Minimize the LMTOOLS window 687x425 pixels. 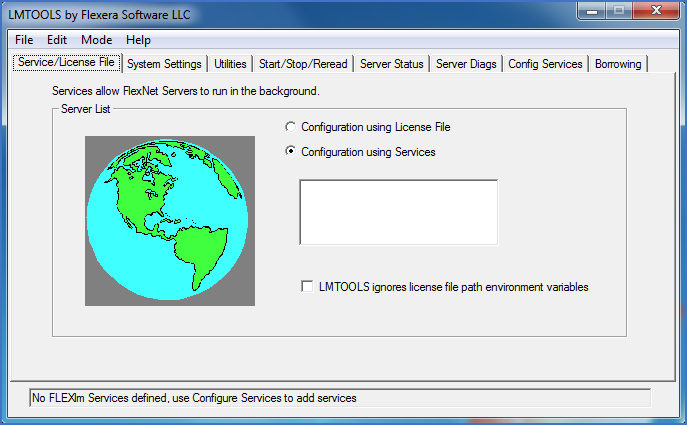pyautogui.click(x=592, y=11)
